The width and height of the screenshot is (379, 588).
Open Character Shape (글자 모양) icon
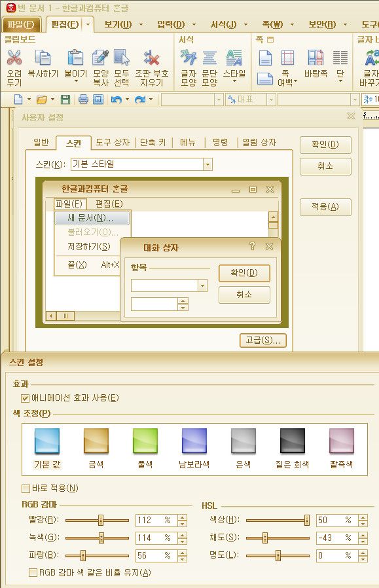point(188,58)
